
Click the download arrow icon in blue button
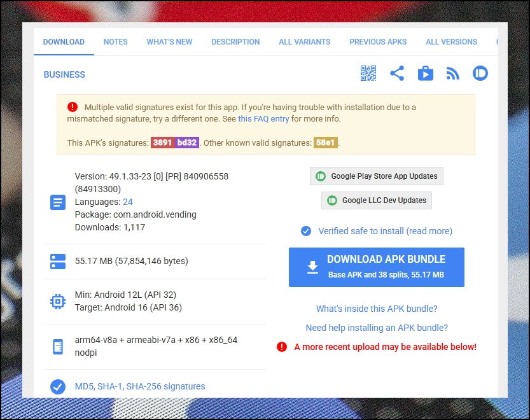point(312,267)
